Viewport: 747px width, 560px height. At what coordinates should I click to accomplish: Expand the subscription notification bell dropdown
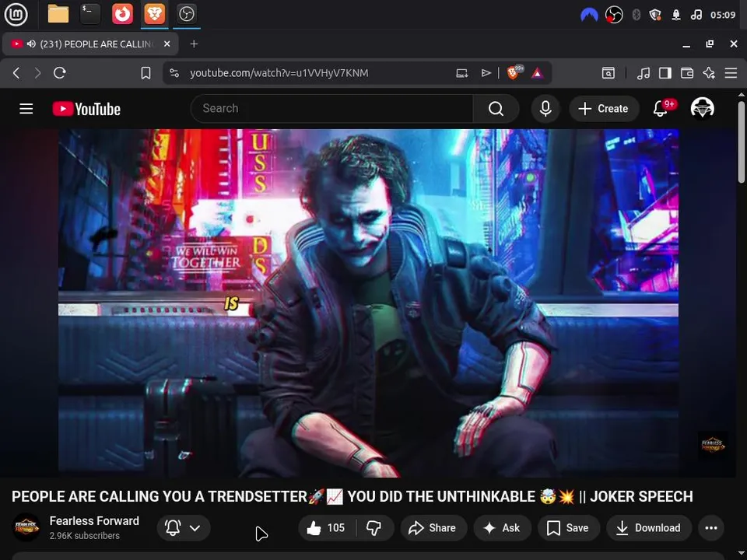pyautogui.click(x=184, y=527)
